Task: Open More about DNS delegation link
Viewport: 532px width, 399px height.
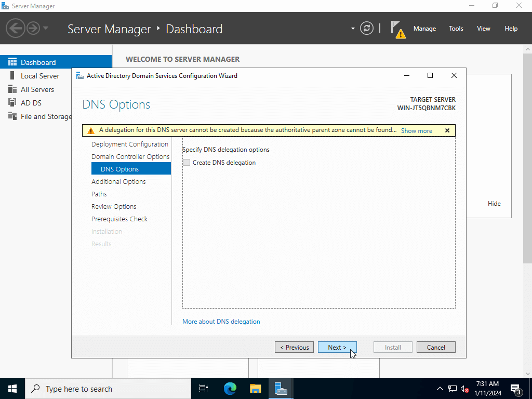Action: tap(221, 321)
